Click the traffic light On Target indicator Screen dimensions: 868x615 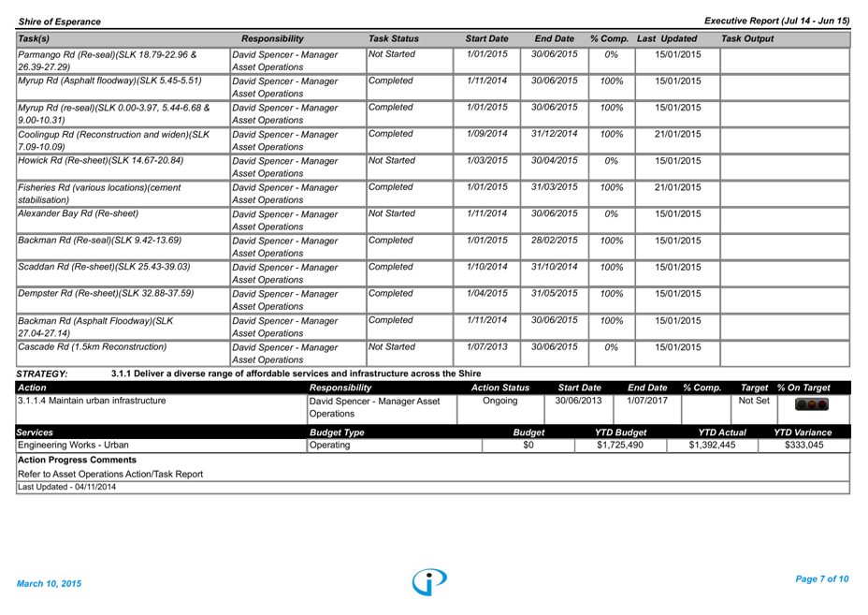811,404
